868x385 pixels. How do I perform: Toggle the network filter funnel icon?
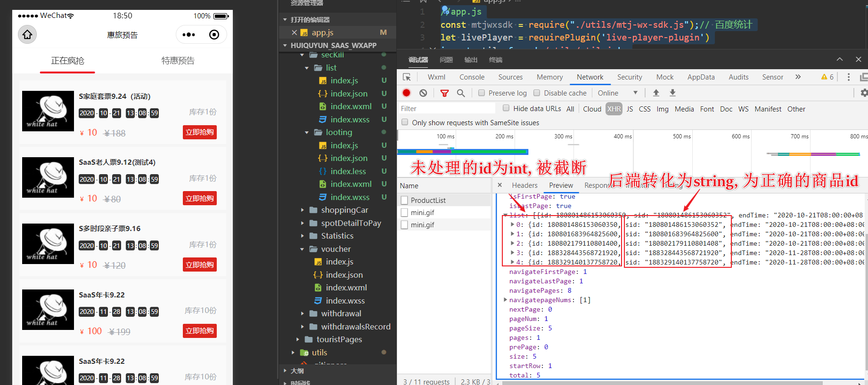click(444, 93)
